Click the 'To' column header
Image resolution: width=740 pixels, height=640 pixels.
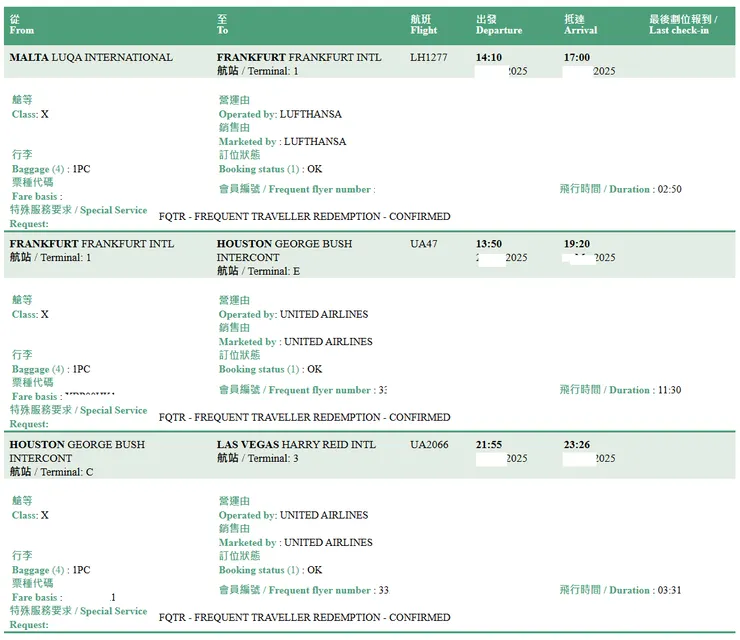coord(222,25)
